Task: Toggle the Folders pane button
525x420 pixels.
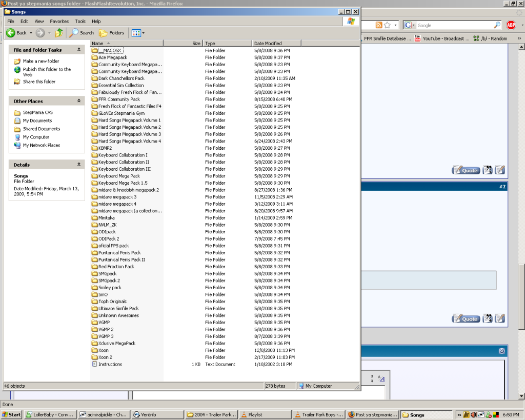Action: [112, 33]
